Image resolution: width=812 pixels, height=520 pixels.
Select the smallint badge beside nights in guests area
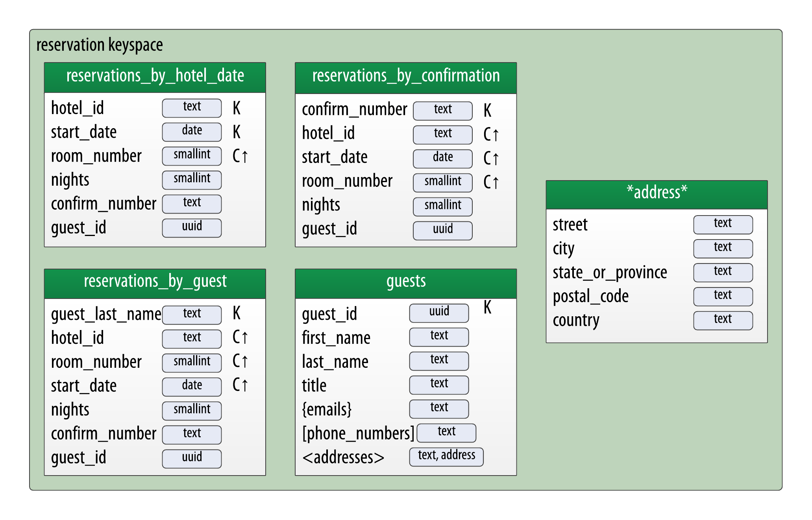[442, 206]
